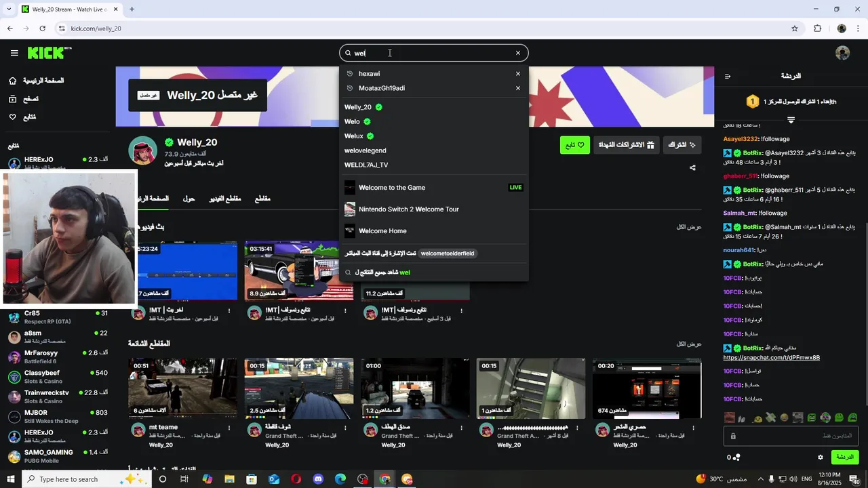868x488 pixels.
Task: Click the green Chat send button
Action: point(845,457)
